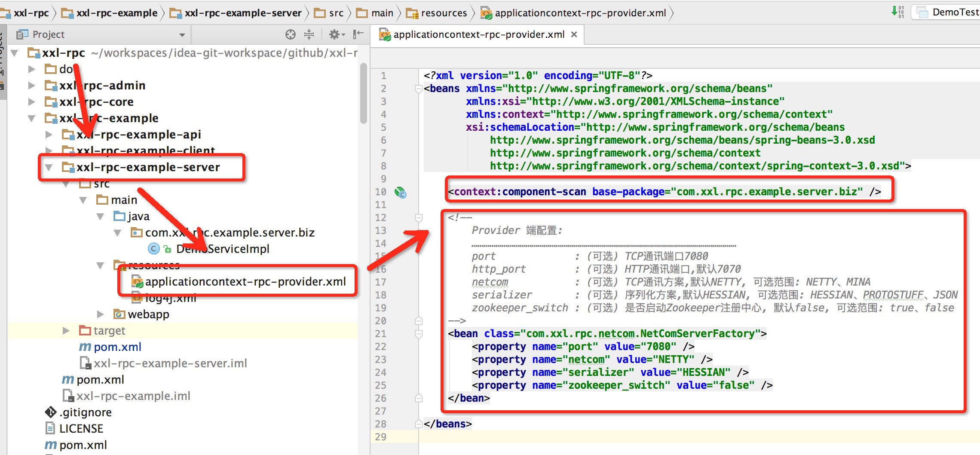Select the target folder
Viewport: 980px width, 455px height.
point(109,331)
